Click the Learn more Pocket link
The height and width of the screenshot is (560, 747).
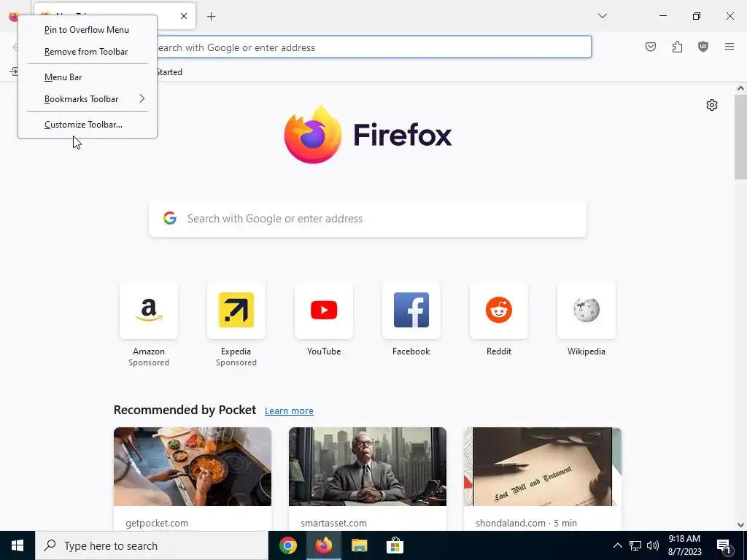point(289,411)
